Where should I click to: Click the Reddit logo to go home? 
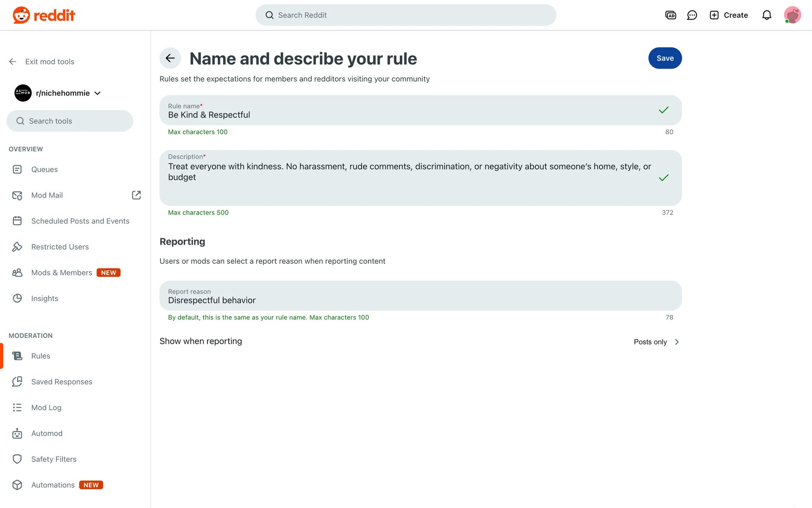44,15
